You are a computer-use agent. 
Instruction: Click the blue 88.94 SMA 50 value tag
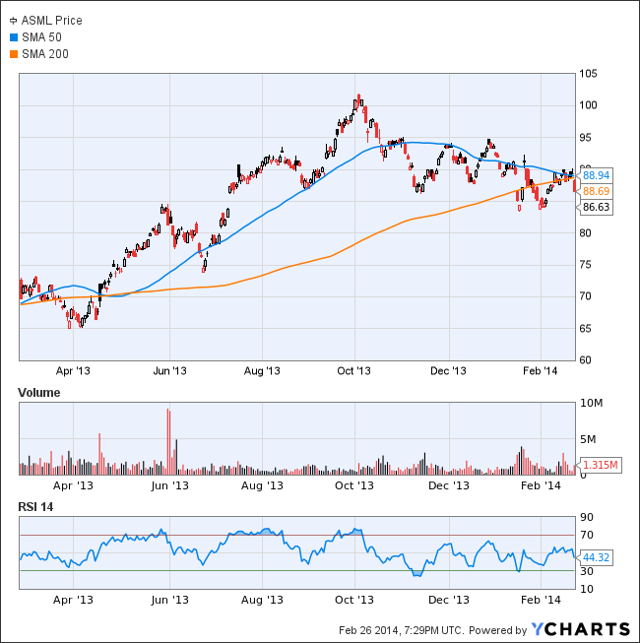596,176
